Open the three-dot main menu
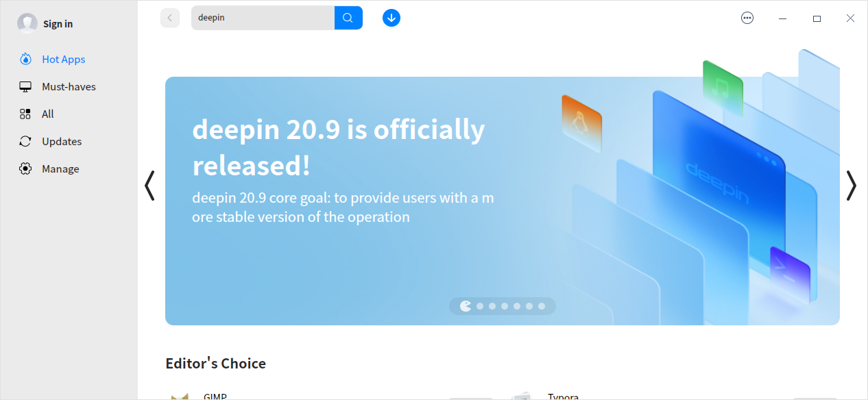This screenshot has width=868, height=400. click(747, 18)
